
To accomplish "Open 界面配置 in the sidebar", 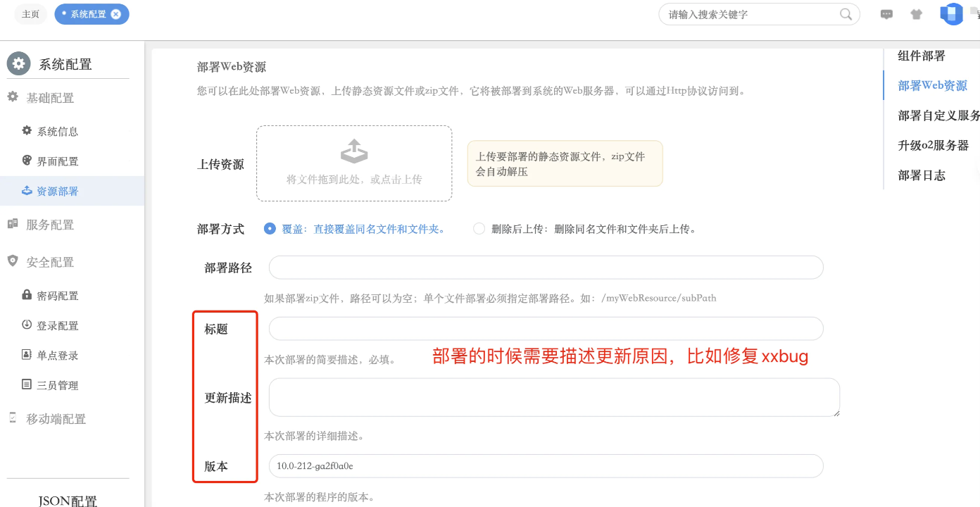I will click(x=57, y=161).
